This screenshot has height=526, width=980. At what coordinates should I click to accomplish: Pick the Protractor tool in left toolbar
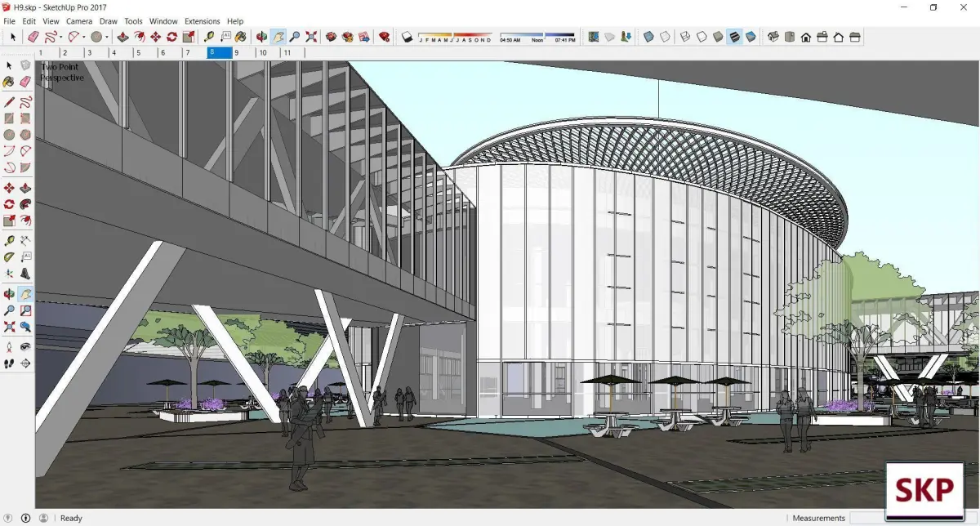[x=9, y=256]
